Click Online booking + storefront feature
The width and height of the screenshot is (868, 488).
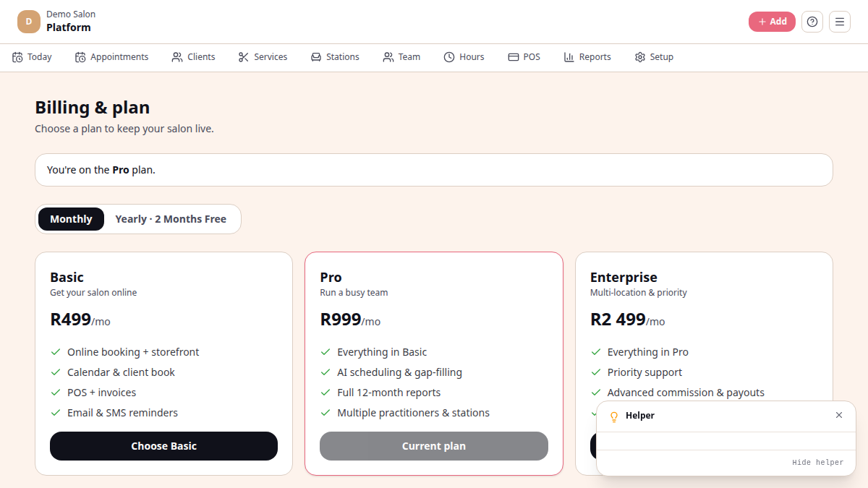133,352
